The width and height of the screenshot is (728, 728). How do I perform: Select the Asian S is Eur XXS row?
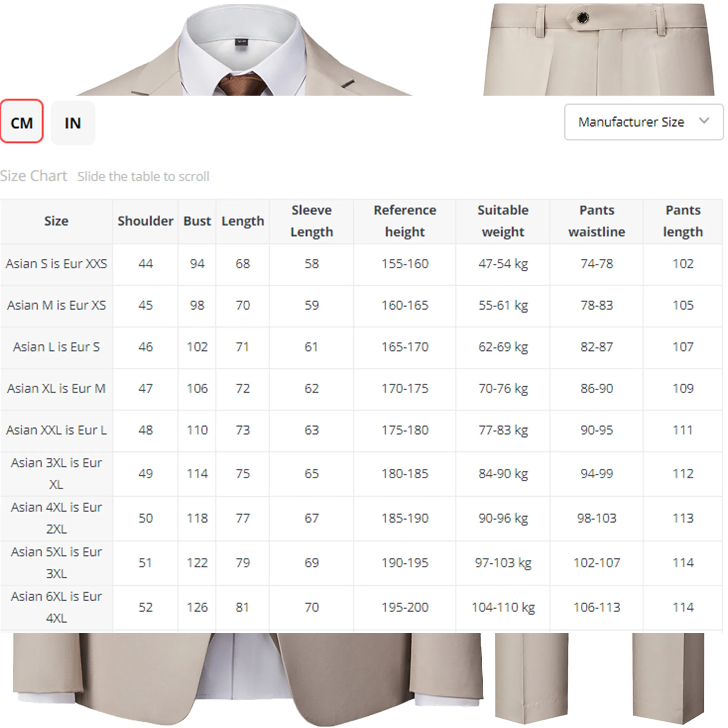coord(56,264)
